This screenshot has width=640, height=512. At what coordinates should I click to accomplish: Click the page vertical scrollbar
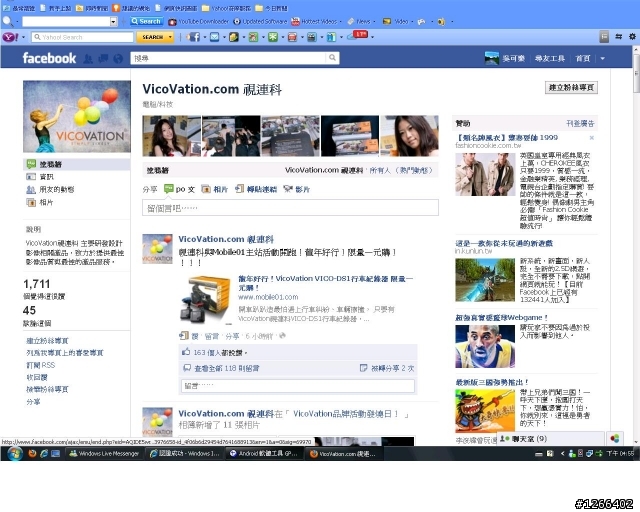point(636,245)
